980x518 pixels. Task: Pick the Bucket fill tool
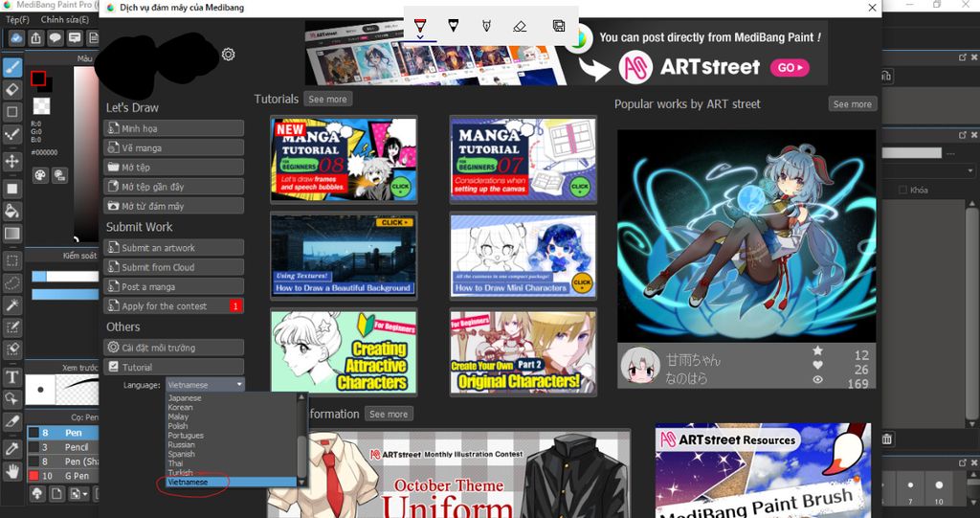[12, 210]
